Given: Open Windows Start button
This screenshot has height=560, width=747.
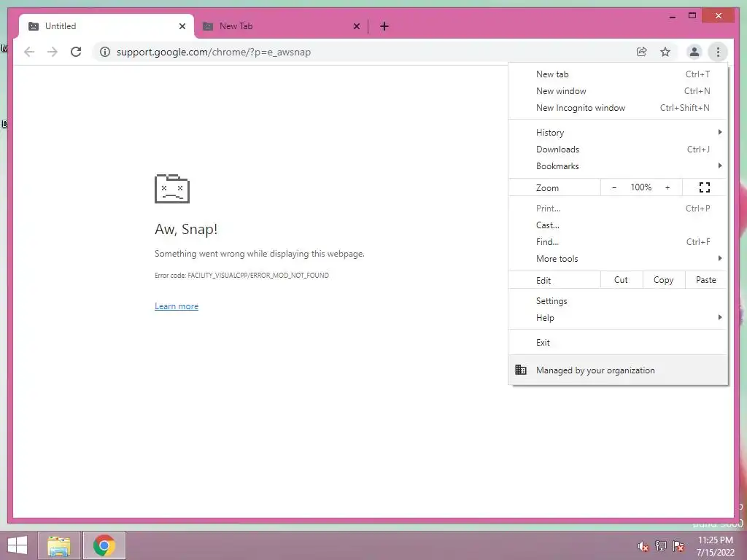Looking at the screenshot, I should coord(18,545).
